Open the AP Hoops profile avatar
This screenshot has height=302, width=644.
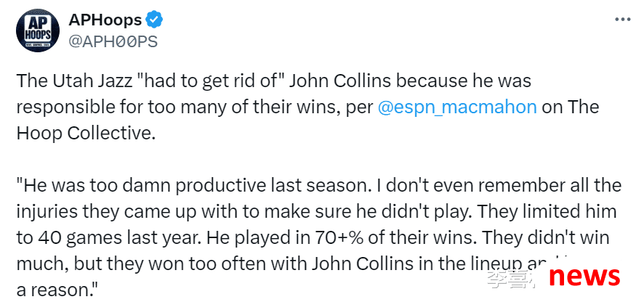[37, 30]
